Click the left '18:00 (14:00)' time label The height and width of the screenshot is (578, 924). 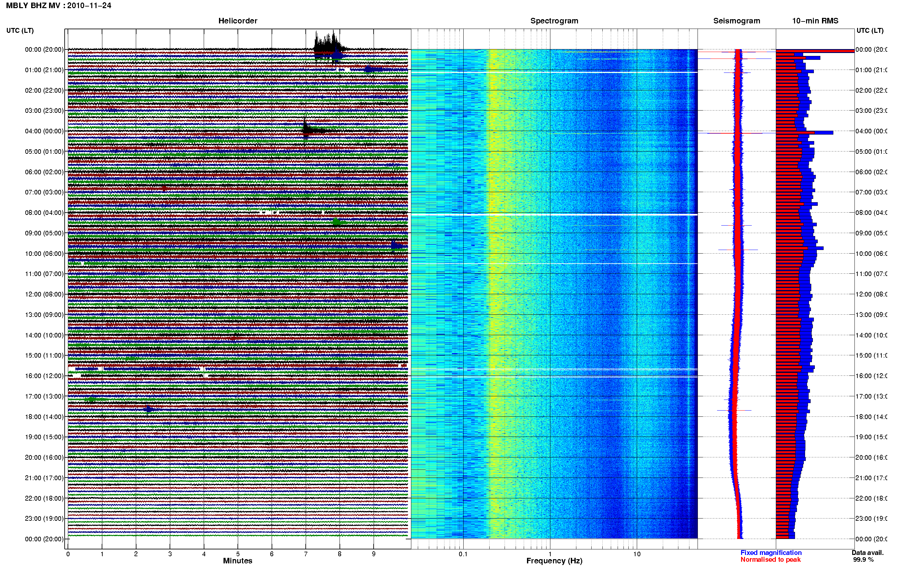[44, 417]
